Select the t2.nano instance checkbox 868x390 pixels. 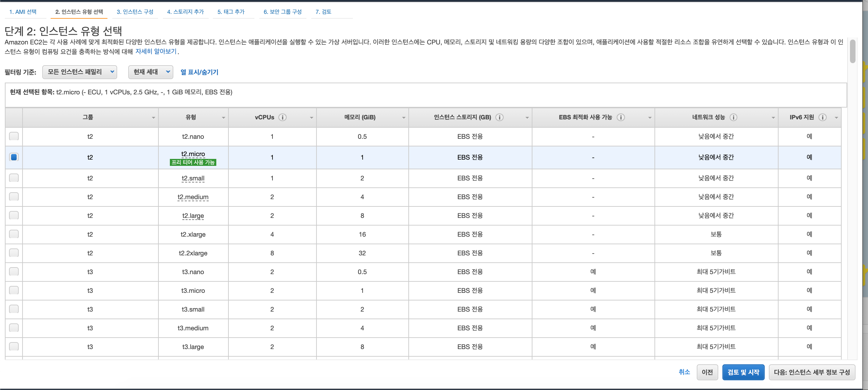coord(14,136)
